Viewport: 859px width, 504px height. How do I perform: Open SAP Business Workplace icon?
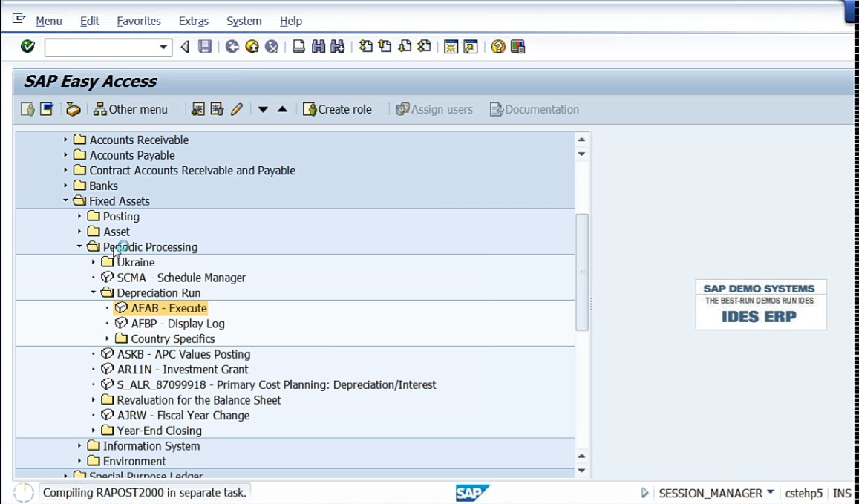[x=73, y=109]
